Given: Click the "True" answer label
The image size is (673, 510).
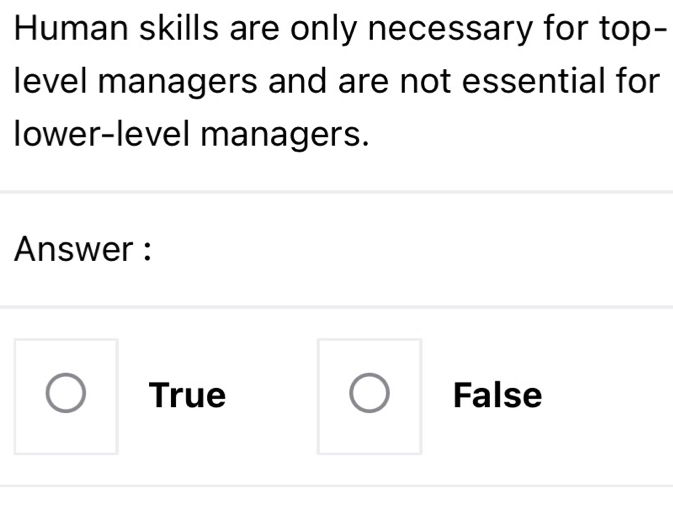Looking at the screenshot, I should (187, 396).
